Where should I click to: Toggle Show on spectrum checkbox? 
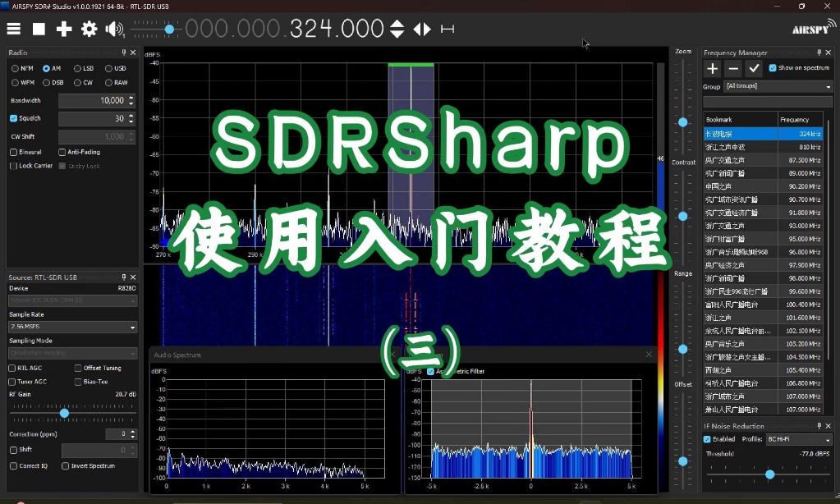tap(773, 68)
